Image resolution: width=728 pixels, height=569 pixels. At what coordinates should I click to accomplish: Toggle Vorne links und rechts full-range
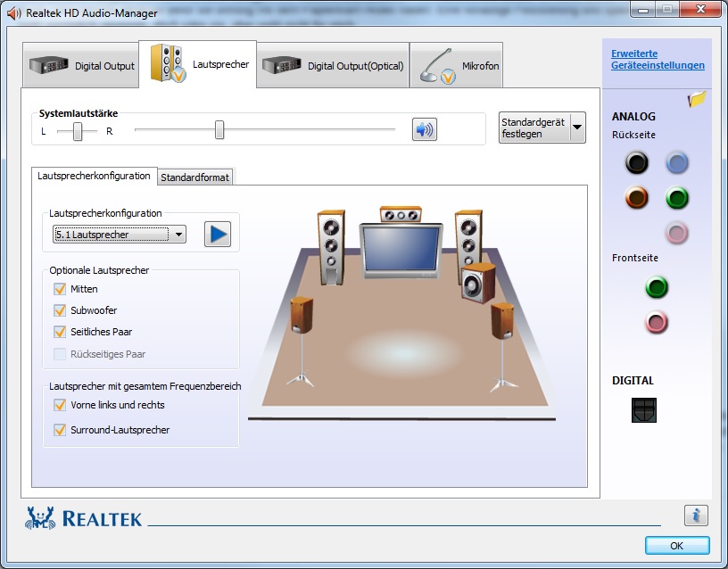tap(60, 405)
